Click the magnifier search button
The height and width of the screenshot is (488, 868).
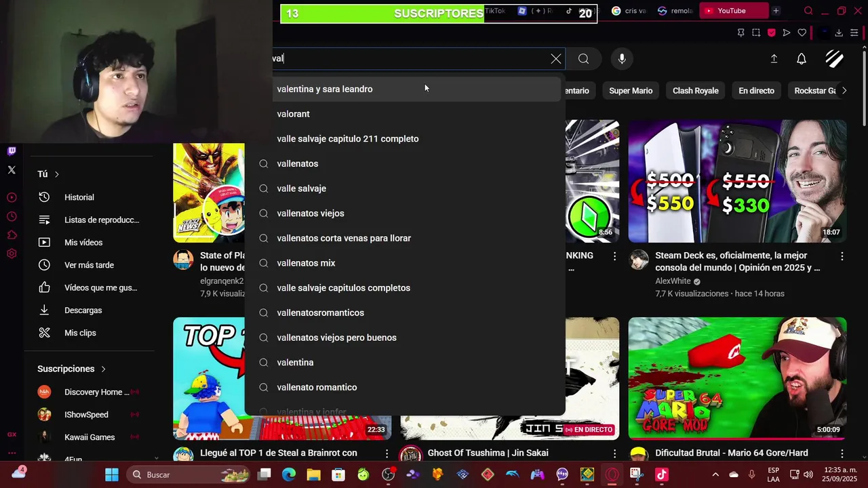tap(583, 59)
